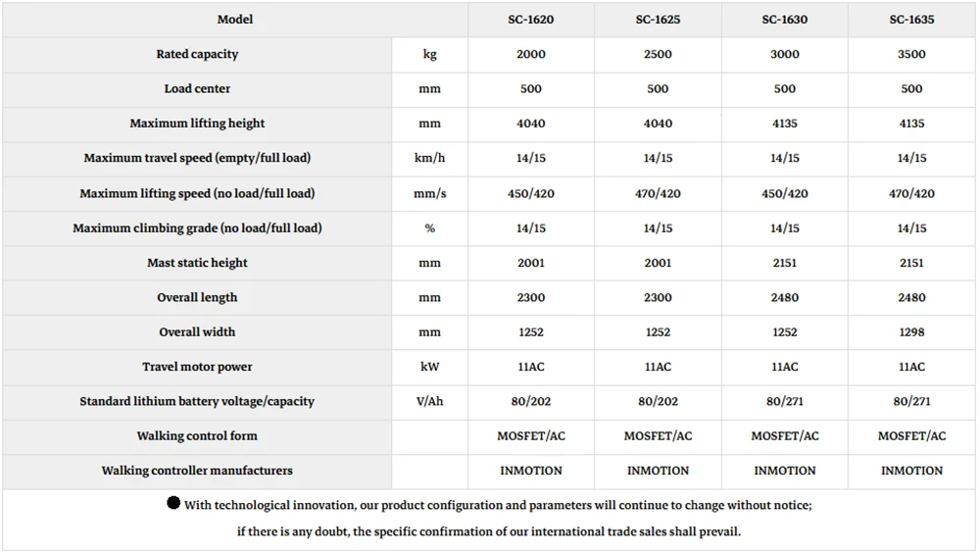This screenshot has height=554, width=980.
Task: Click the Model header cell
Action: pyautogui.click(x=235, y=20)
